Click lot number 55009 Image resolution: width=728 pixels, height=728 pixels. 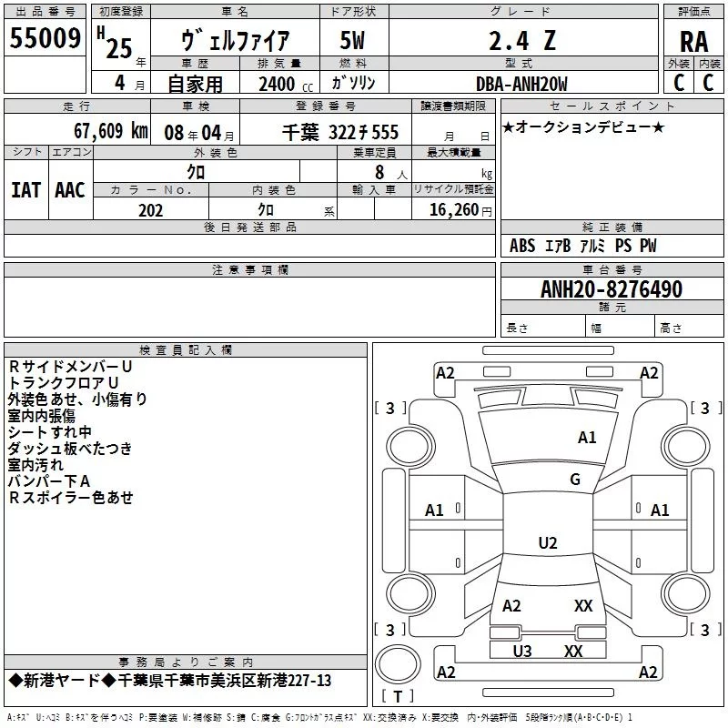45,38
